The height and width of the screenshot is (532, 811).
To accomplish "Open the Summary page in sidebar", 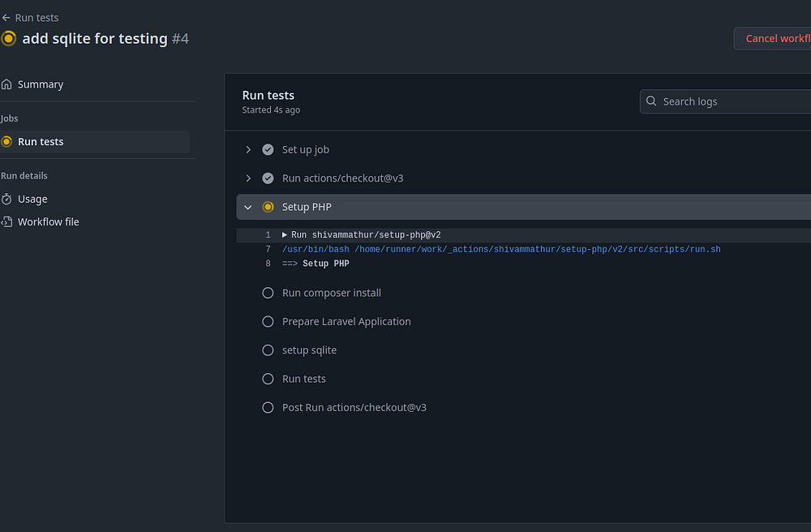I will coord(41,84).
